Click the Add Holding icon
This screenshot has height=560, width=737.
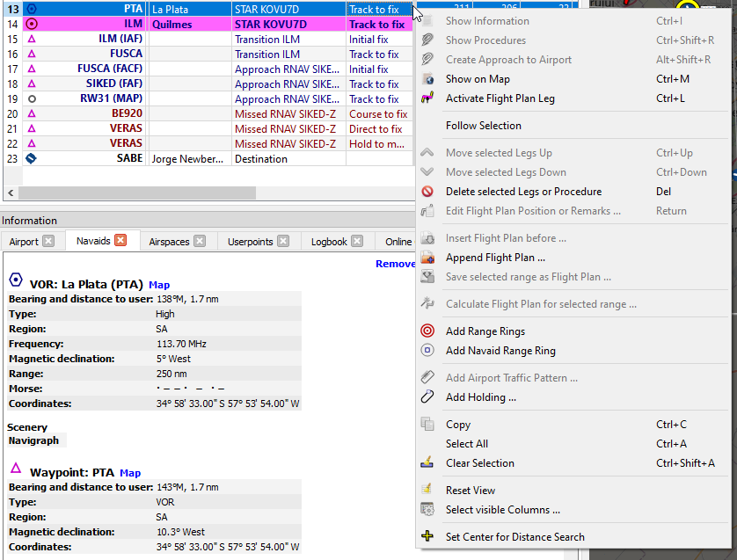pos(428,396)
